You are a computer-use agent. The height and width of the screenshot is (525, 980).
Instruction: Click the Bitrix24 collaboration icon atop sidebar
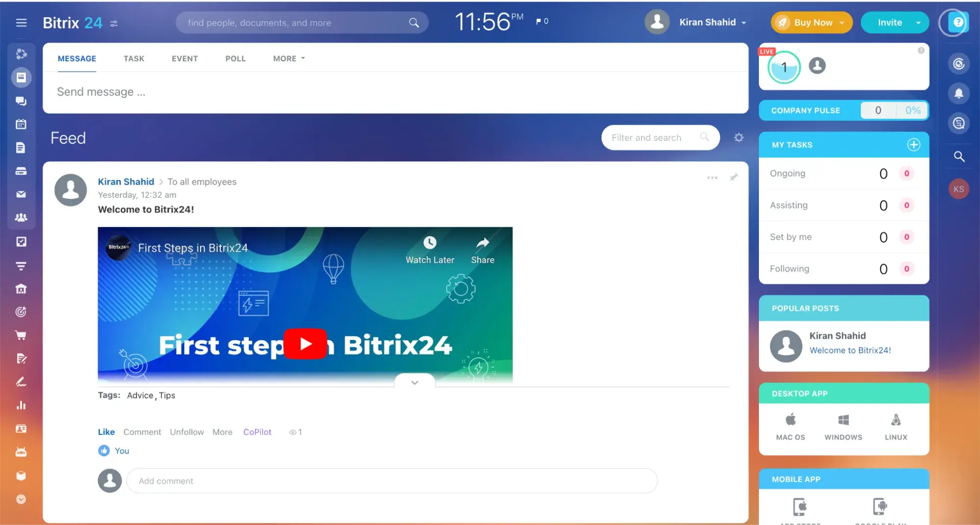21,54
